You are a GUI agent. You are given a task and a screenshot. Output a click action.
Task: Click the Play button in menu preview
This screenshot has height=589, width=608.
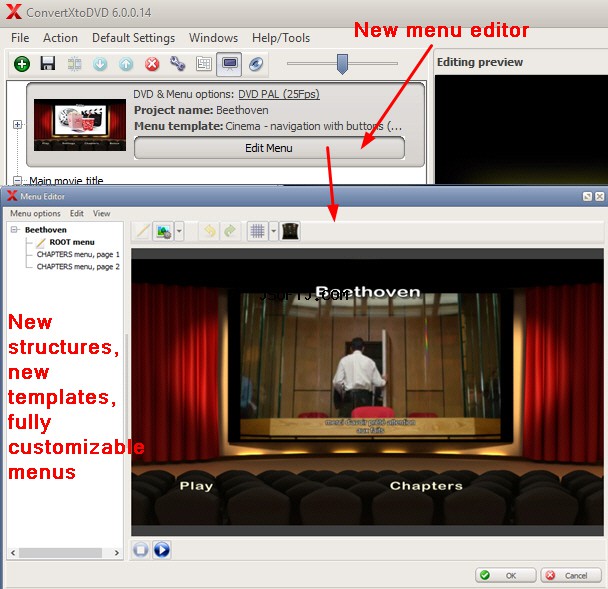pyautogui.click(x=196, y=486)
